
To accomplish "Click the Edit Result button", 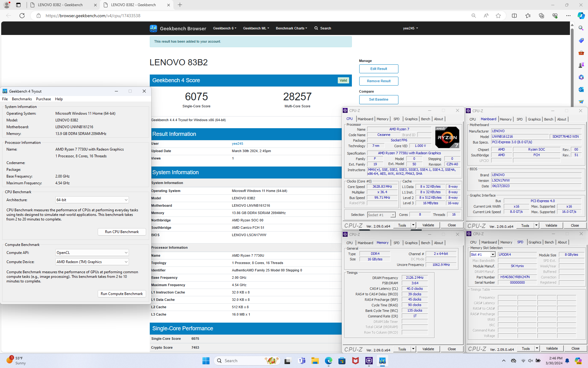I will tap(379, 69).
